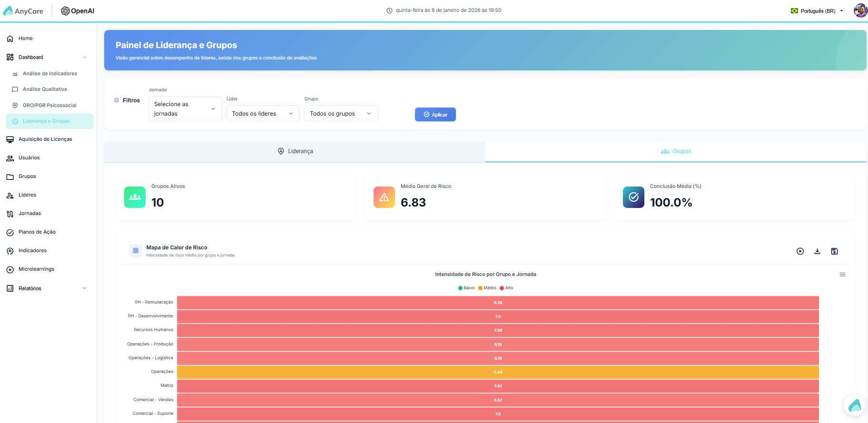Image resolution: width=868 pixels, height=423 pixels.
Task: Open the Todos os grupos dropdown
Action: click(x=341, y=114)
